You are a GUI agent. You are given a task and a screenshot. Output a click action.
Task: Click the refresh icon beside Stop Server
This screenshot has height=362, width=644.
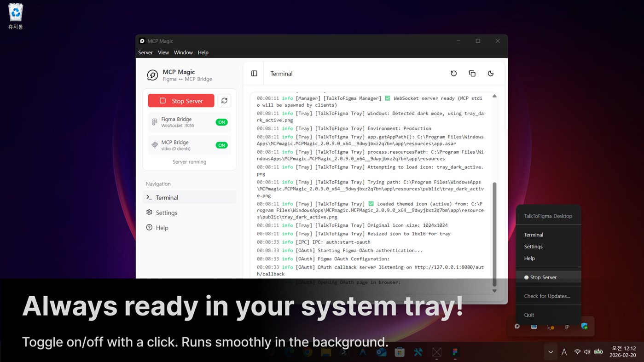pos(224,101)
